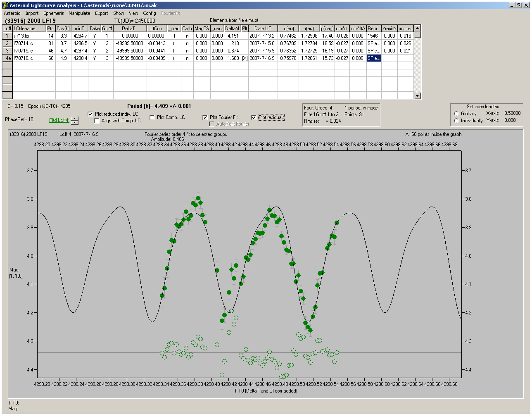Select lf70716.lc filename cell
The image size is (532, 414).
(x=29, y=58)
